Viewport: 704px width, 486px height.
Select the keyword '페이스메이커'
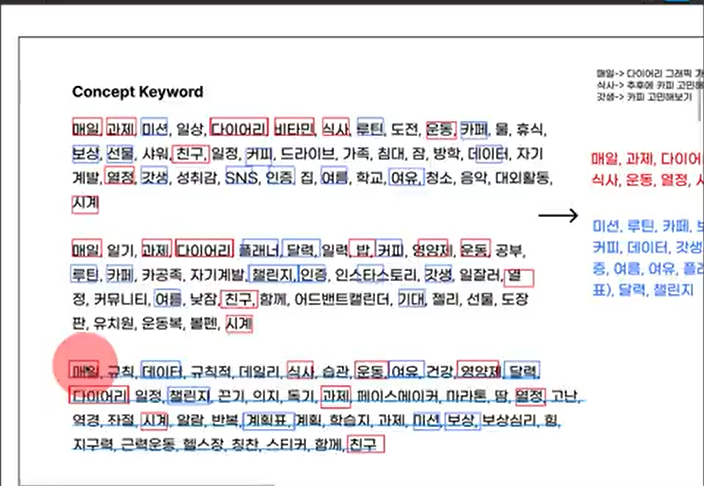[x=397, y=396]
